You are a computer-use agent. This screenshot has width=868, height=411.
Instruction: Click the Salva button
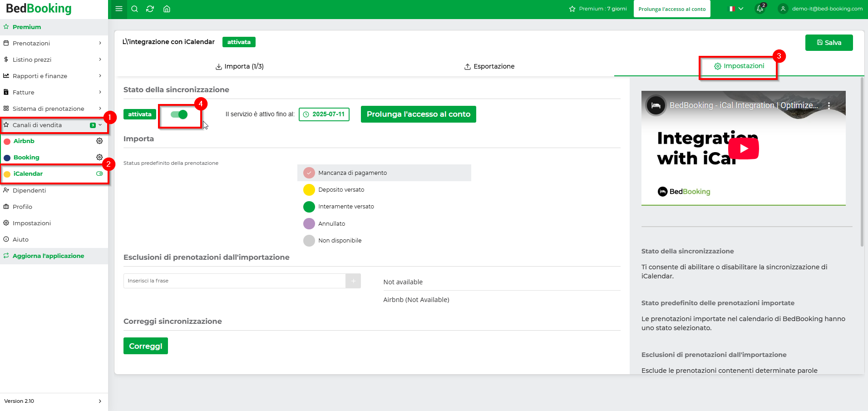pyautogui.click(x=829, y=43)
